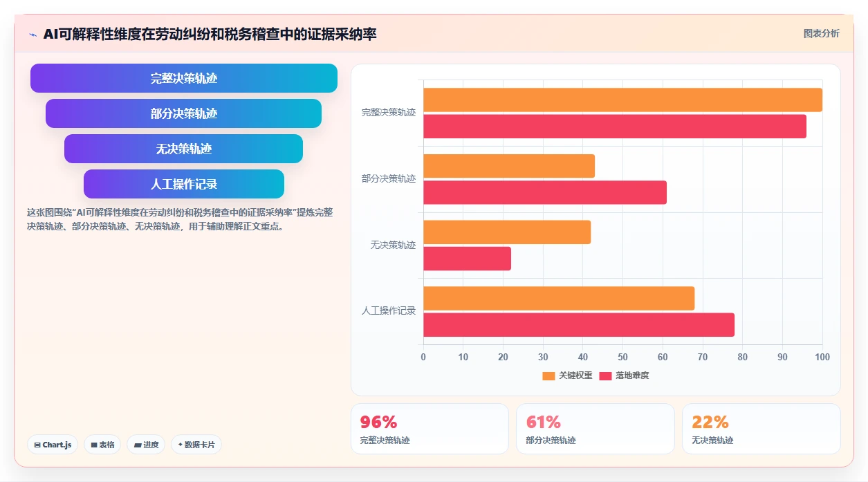Click the x-axis tick label 50
Image resolution: width=868 pixels, height=482 pixels.
click(622, 357)
